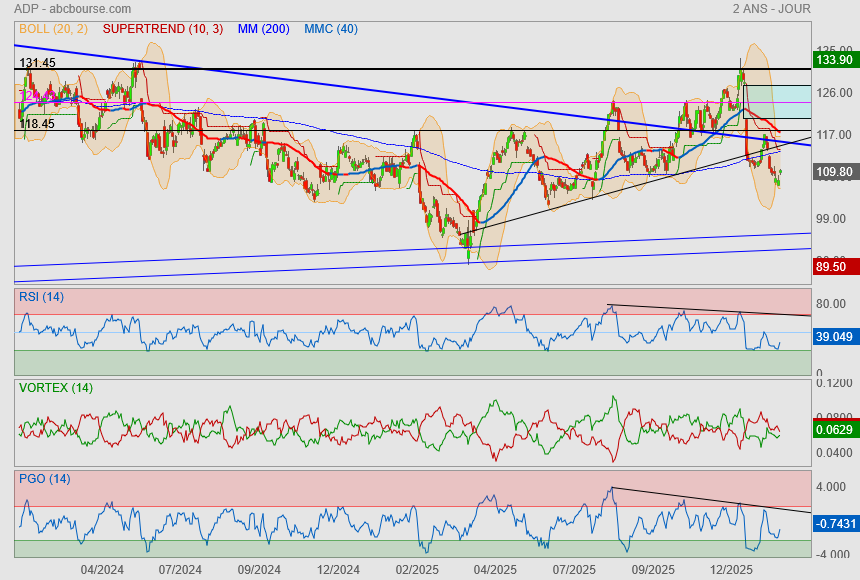Click the MM (200) moving average label
Screen dimensions: 860x580
pos(263,29)
